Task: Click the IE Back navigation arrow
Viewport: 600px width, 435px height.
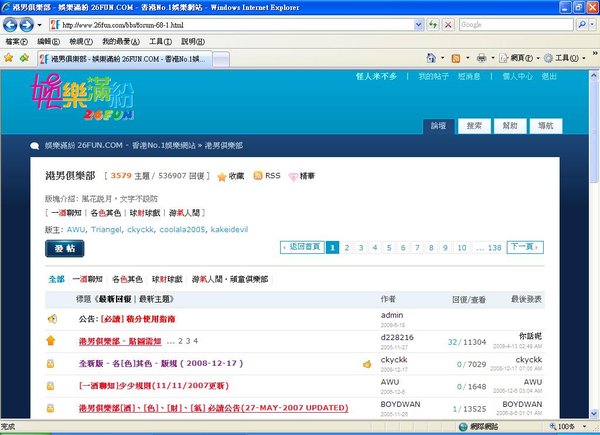Action: click(x=12, y=23)
